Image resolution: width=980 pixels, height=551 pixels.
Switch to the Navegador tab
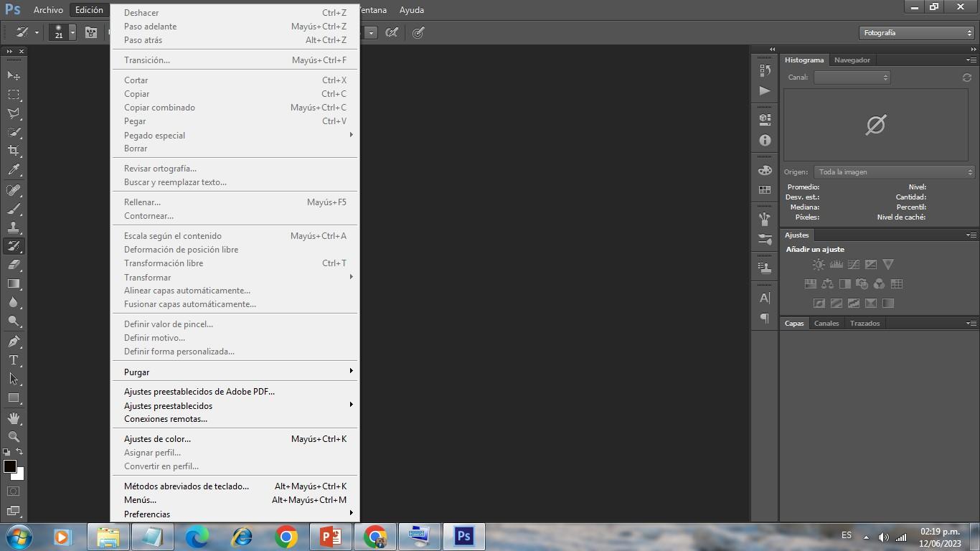point(852,60)
